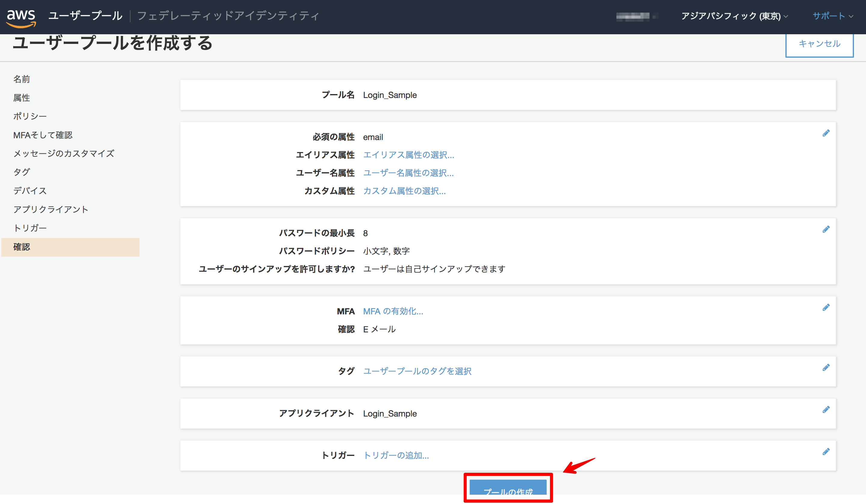Edit attributes section with pencil icon
The width and height of the screenshot is (866, 504).
coord(826,133)
